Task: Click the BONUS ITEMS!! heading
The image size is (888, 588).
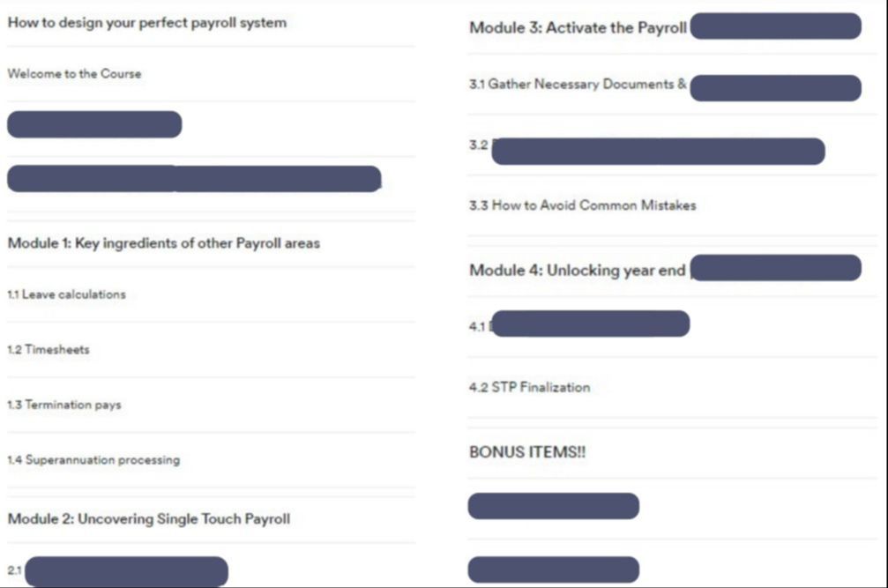Action: [x=527, y=452]
